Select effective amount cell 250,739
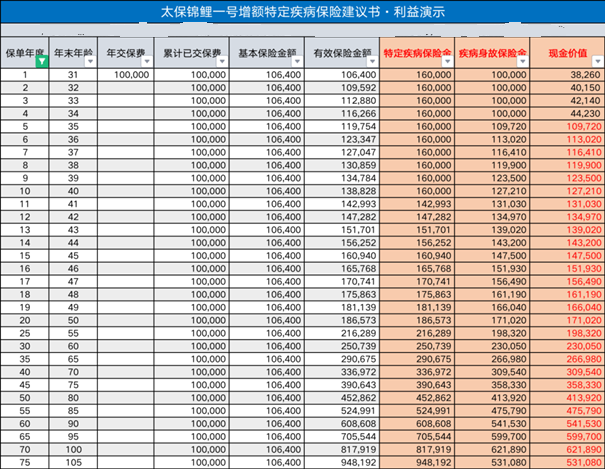 (x=342, y=346)
